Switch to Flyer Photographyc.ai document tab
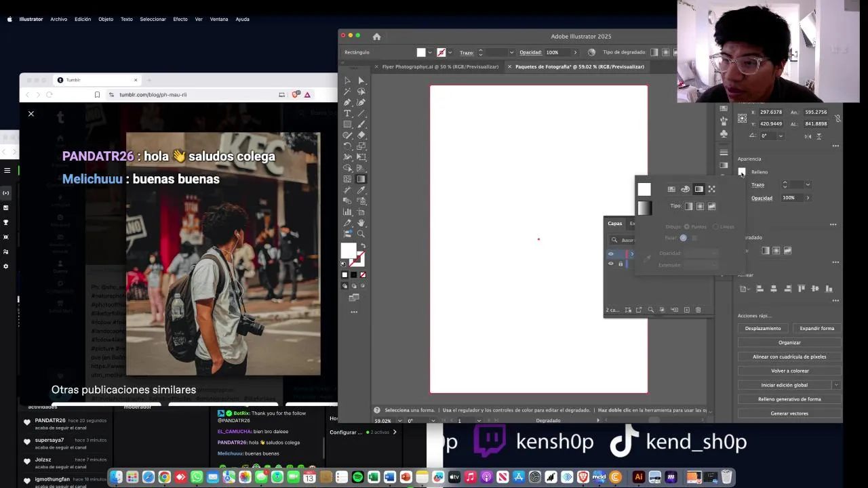The image size is (868, 488). coord(440,66)
